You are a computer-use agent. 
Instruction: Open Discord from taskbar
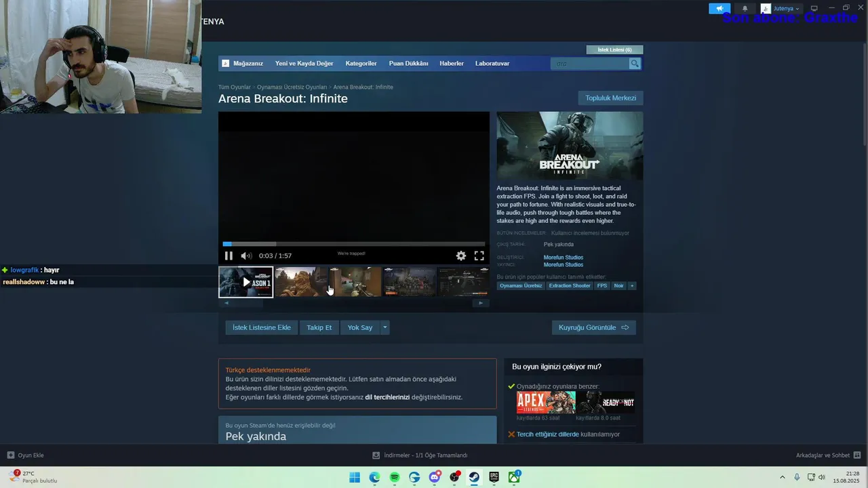click(x=435, y=477)
